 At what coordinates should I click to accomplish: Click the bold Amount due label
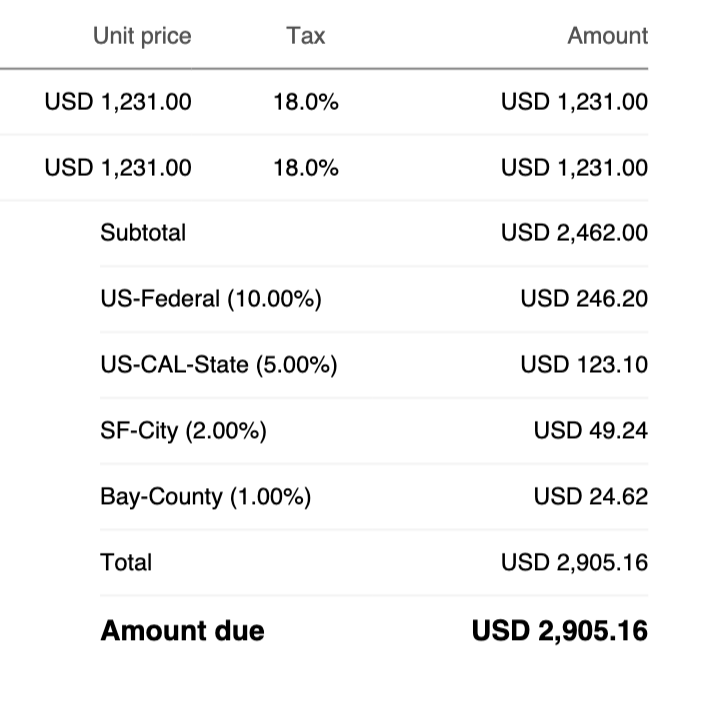tap(182, 631)
